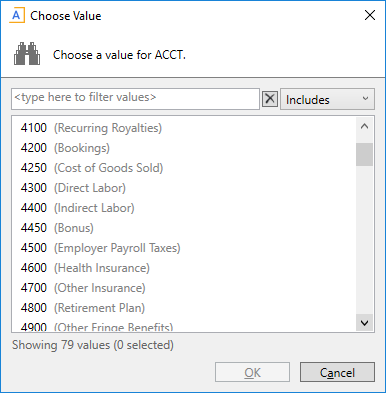Close the Choose Value dialog

(x=370, y=15)
